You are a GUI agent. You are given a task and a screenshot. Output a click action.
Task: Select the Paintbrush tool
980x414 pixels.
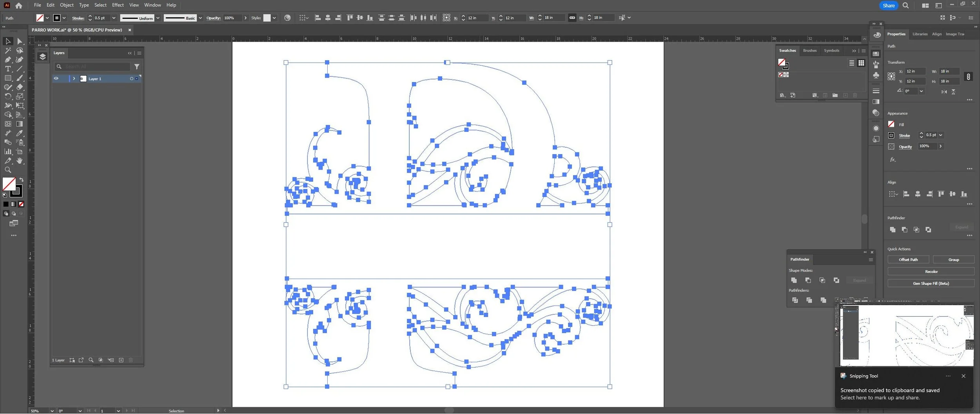point(20,78)
